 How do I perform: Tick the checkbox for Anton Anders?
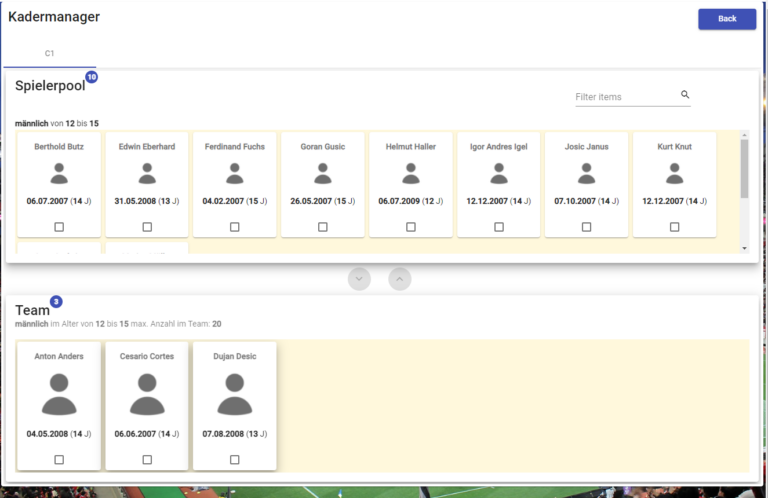pyautogui.click(x=59, y=459)
